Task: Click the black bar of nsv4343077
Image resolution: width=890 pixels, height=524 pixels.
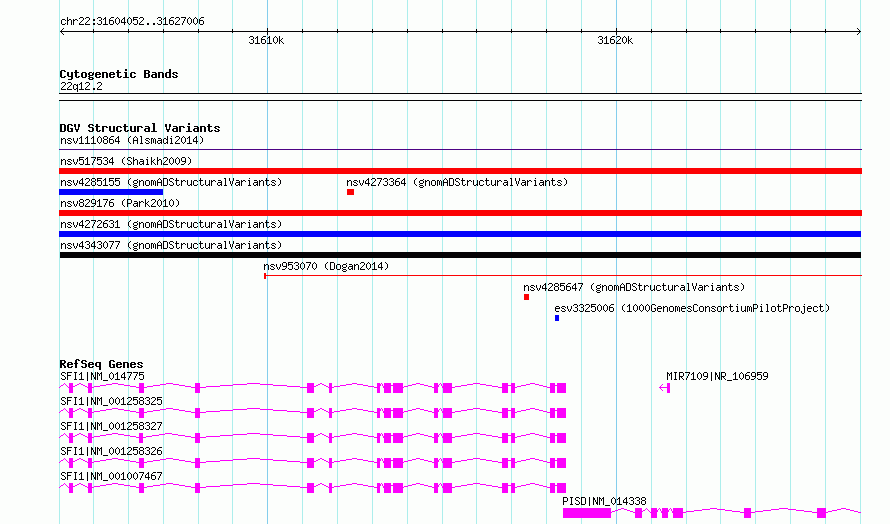Action: 460,255
